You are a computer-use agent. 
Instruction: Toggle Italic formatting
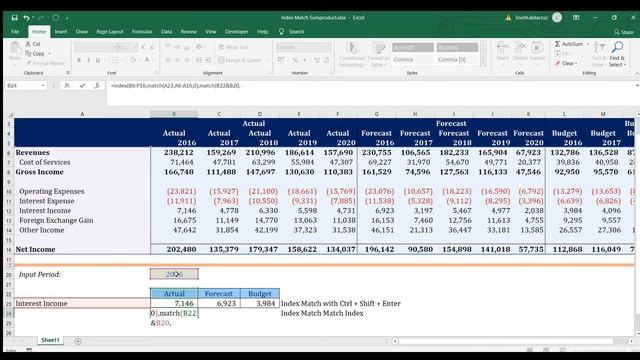pos(89,60)
